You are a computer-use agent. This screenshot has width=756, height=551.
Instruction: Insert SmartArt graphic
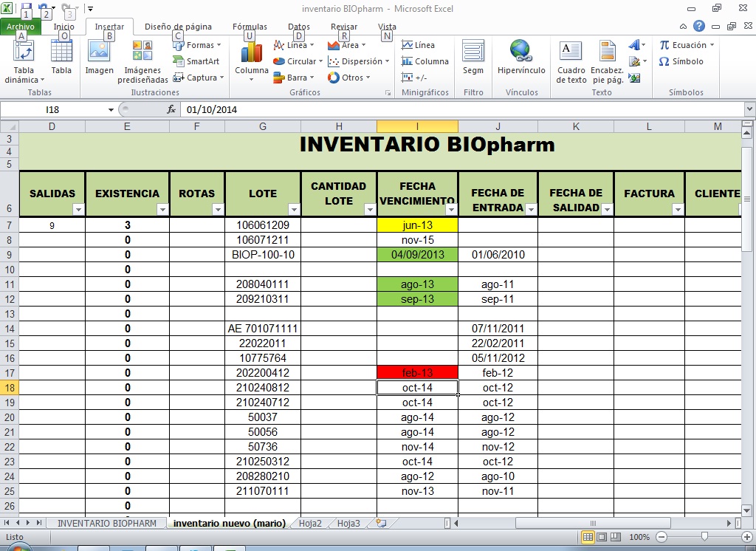pyautogui.click(x=196, y=61)
